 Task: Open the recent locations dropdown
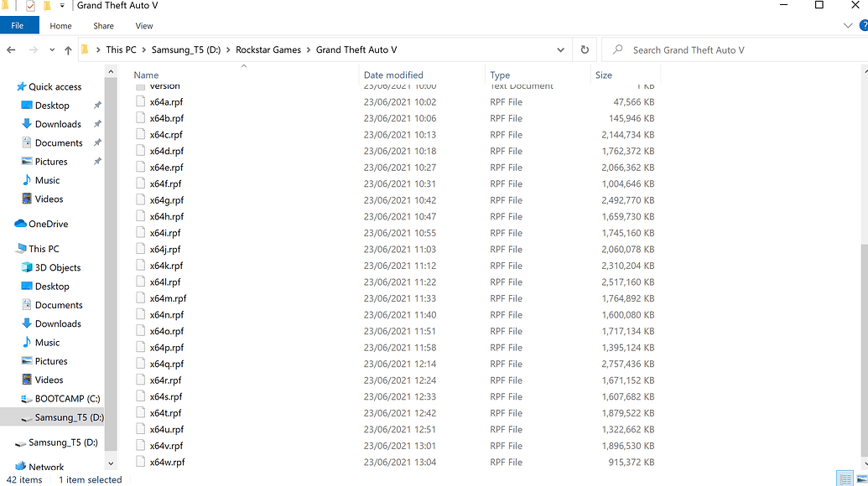pos(52,49)
